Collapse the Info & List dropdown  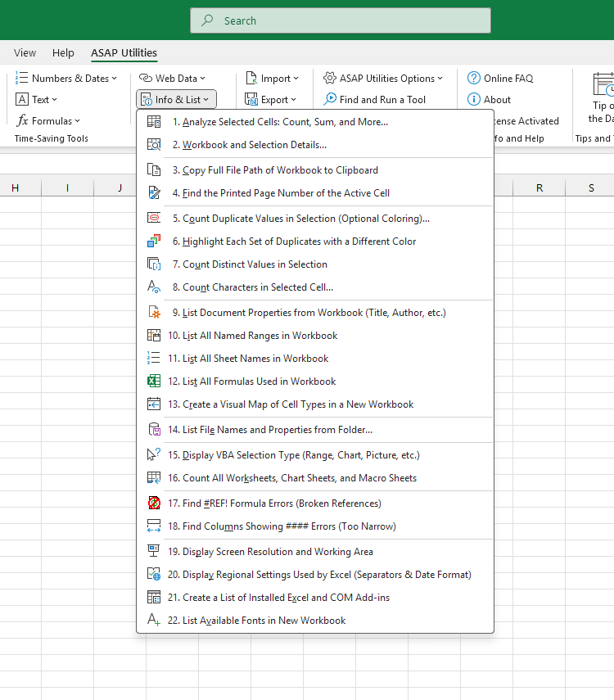tap(176, 100)
